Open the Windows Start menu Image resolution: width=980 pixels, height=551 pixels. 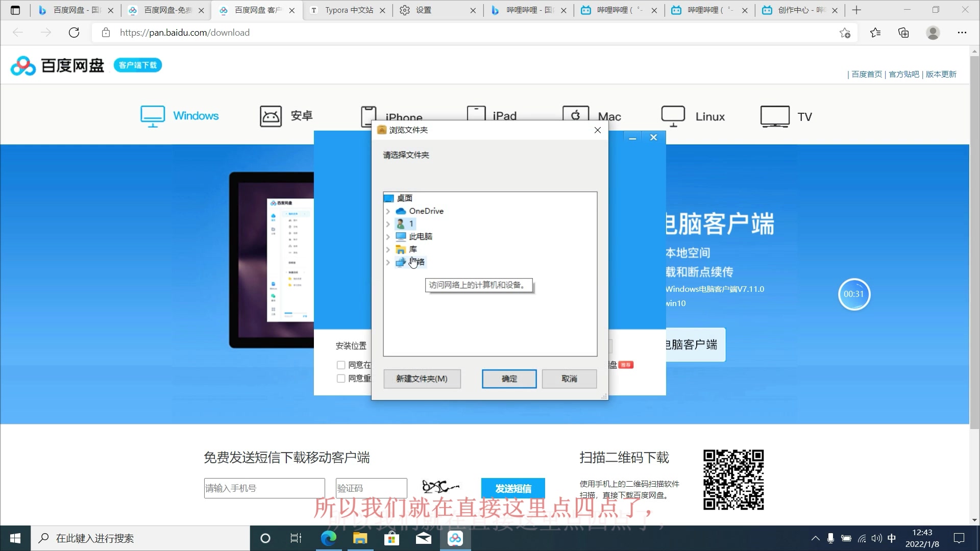(15, 538)
